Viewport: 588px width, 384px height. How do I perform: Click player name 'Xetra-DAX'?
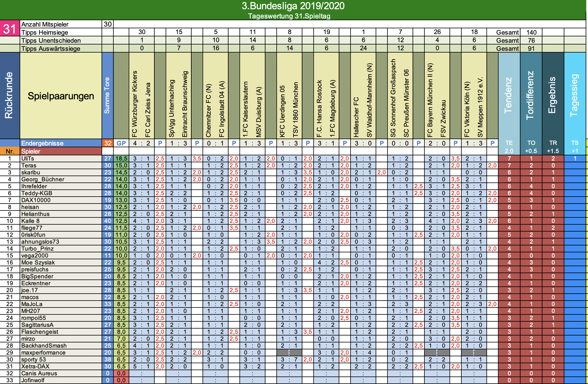point(35,366)
